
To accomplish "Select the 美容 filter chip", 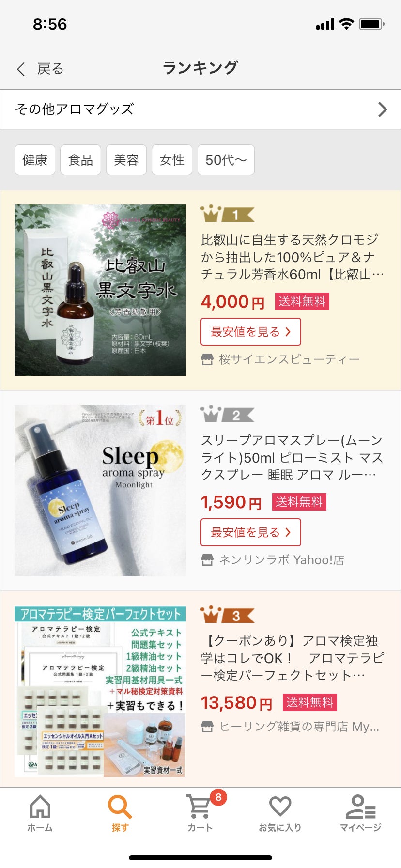I will pos(126,160).
